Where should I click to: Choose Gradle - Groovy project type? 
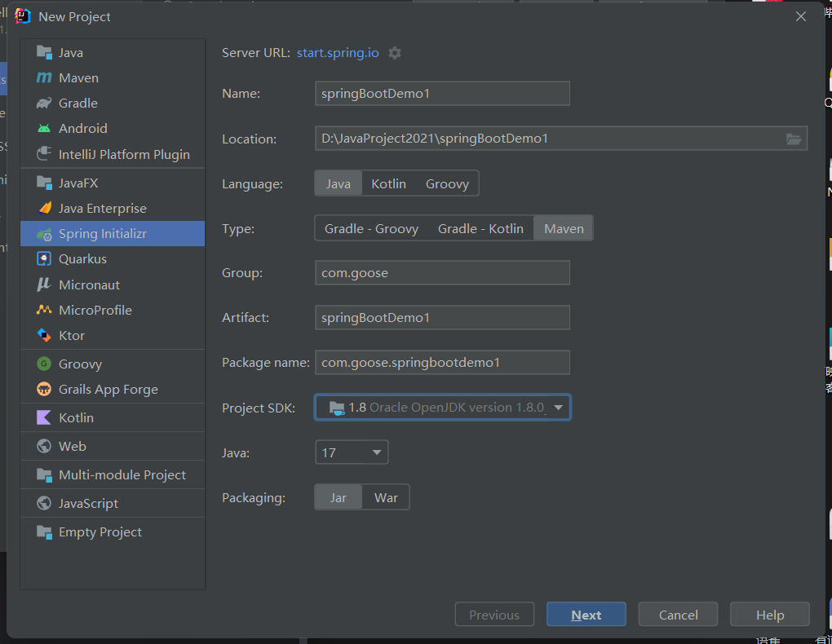point(371,228)
